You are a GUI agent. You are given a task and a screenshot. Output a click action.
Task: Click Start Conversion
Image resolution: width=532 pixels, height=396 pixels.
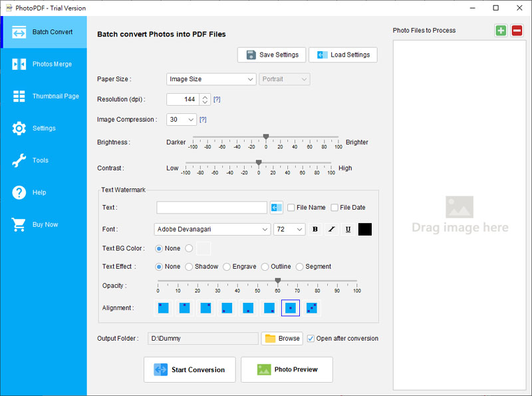(190, 369)
